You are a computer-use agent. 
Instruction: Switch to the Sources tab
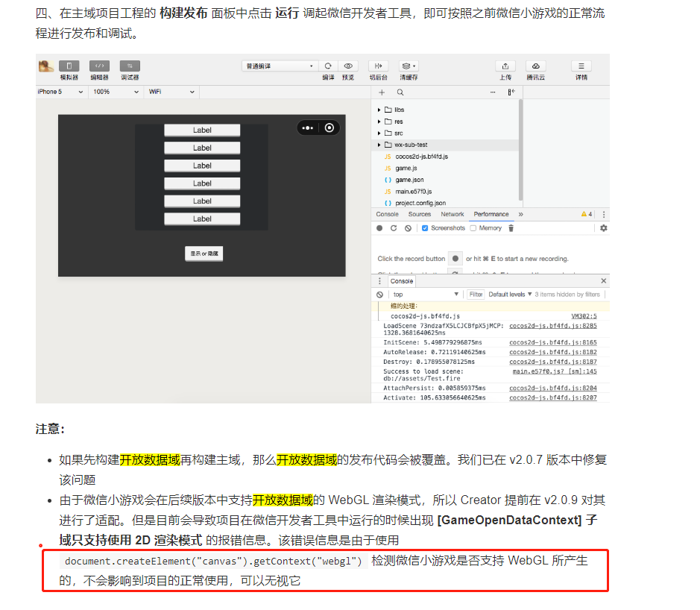coord(420,214)
